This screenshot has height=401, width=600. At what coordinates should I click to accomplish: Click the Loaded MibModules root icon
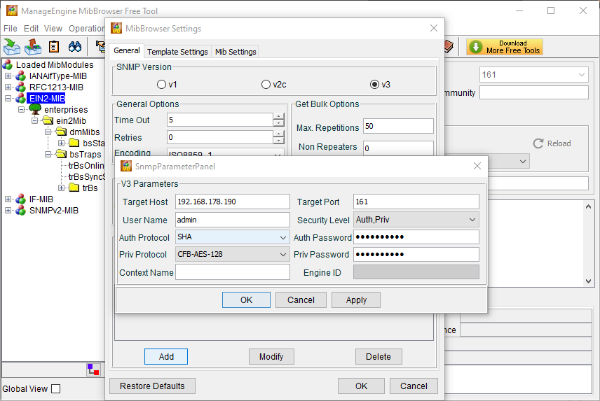pos(8,65)
